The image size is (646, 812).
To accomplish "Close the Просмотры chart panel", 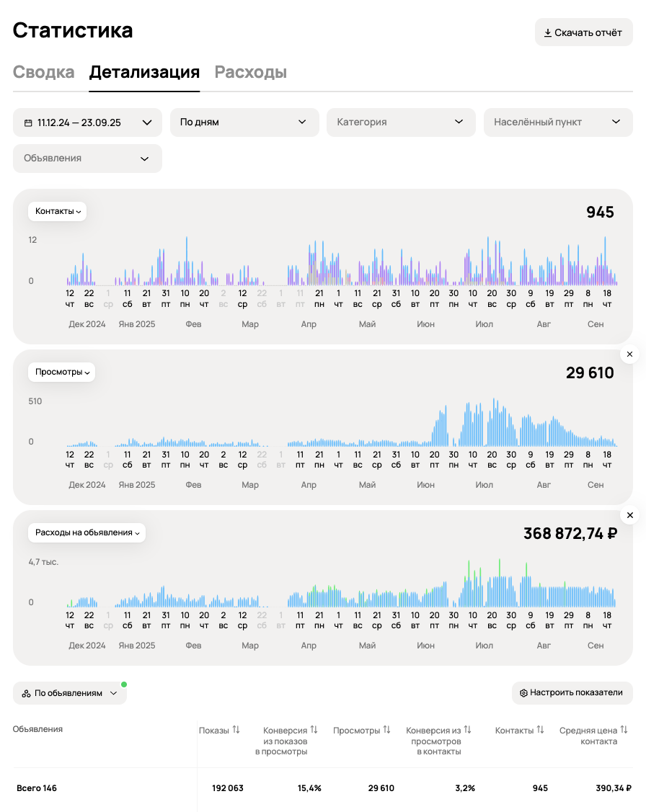I will (x=629, y=354).
